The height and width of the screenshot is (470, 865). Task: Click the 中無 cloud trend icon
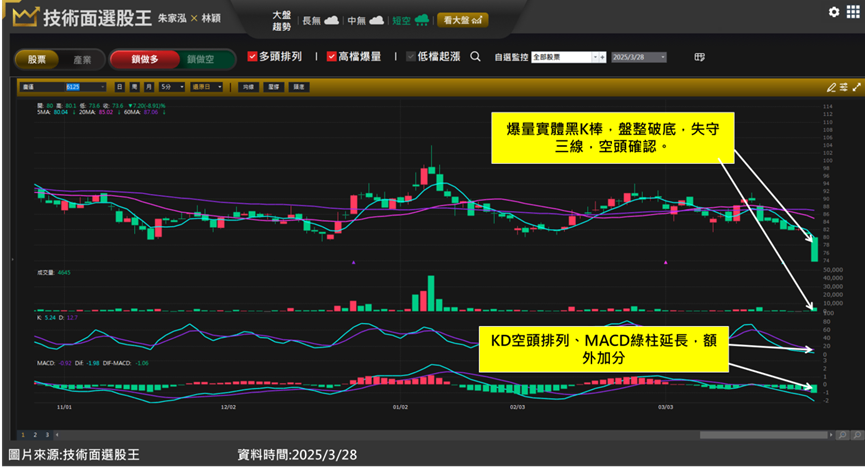[x=376, y=20]
